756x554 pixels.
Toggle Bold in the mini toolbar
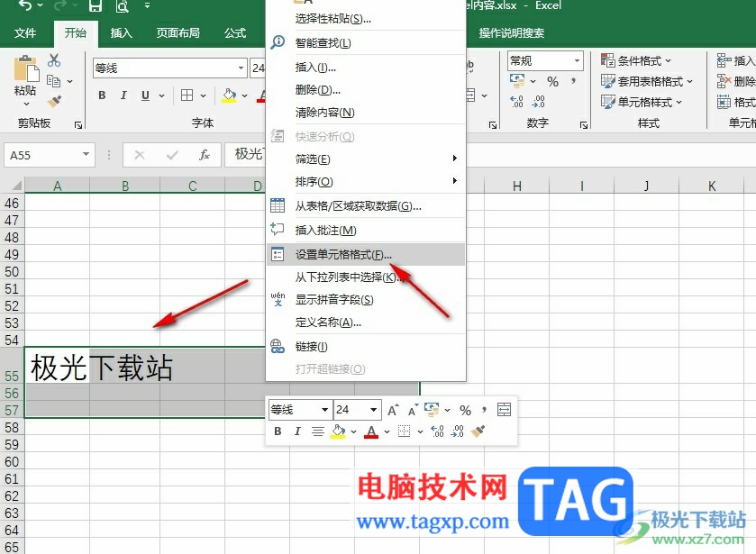[278, 431]
